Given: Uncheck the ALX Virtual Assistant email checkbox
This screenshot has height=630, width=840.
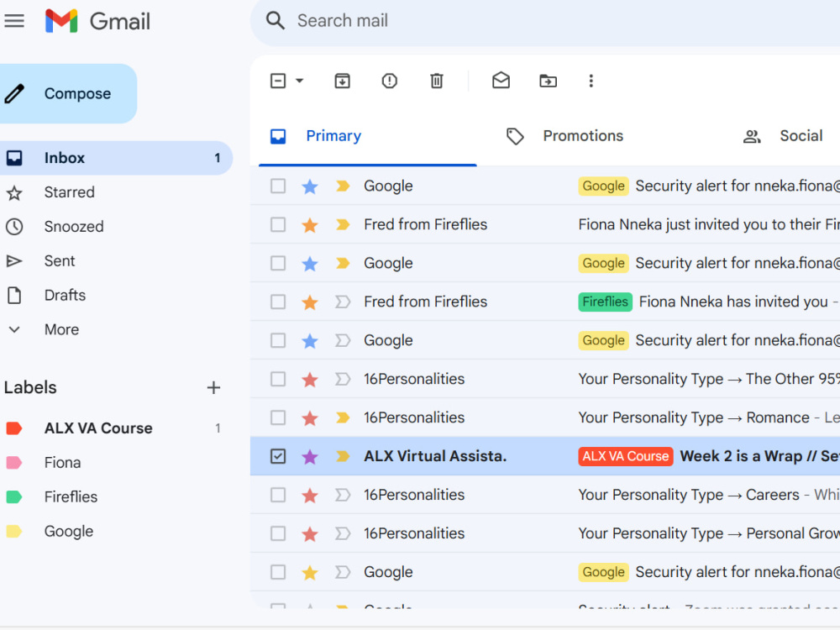Looking at the screenshot, I should (x=278, y=456).
